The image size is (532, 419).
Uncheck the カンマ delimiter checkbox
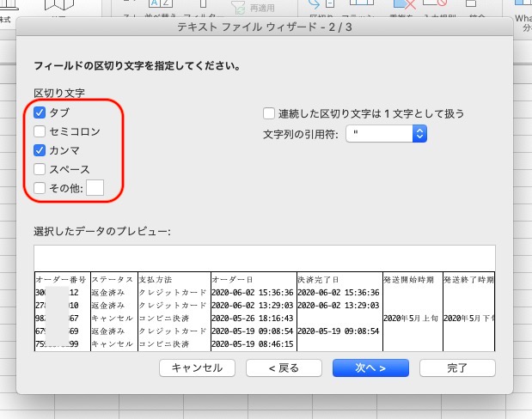click(40, 150)
